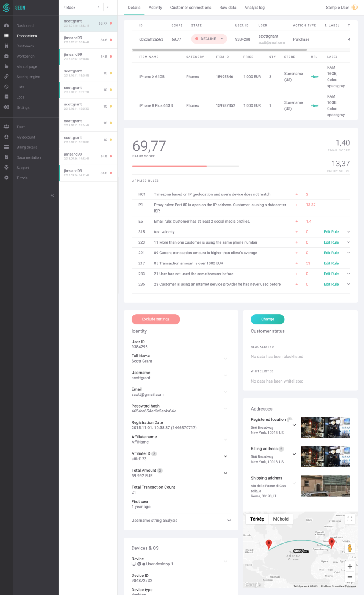Open Registered location street view thumbnail
The width and height of the screenshot is (364, 595).
326,428
